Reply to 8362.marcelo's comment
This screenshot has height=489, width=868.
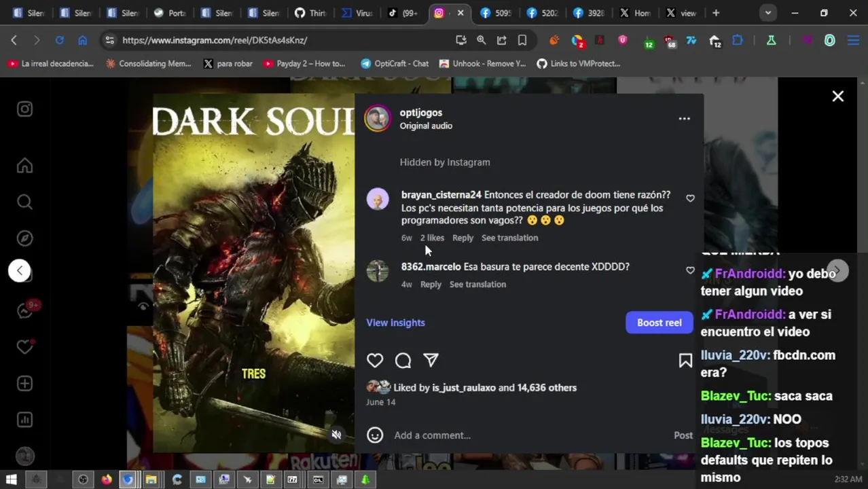pos(431,285)
